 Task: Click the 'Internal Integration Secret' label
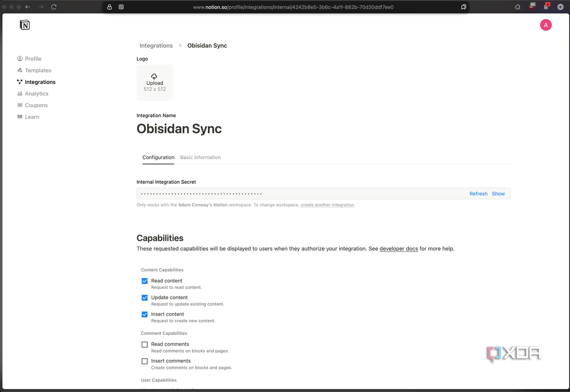coord(166,182)
